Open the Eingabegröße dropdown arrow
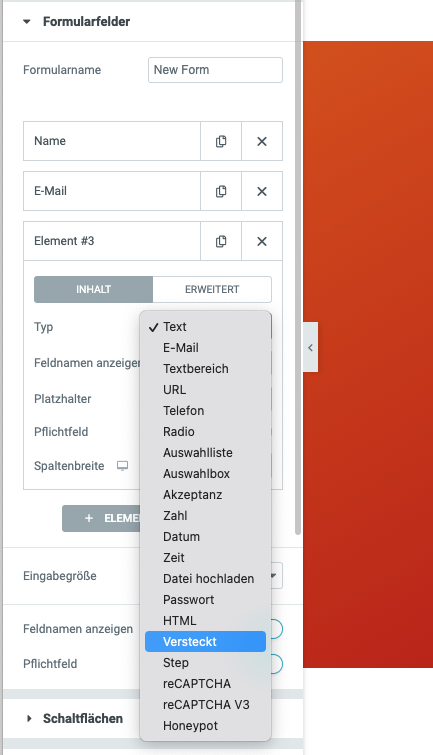 tap(274, 576)
